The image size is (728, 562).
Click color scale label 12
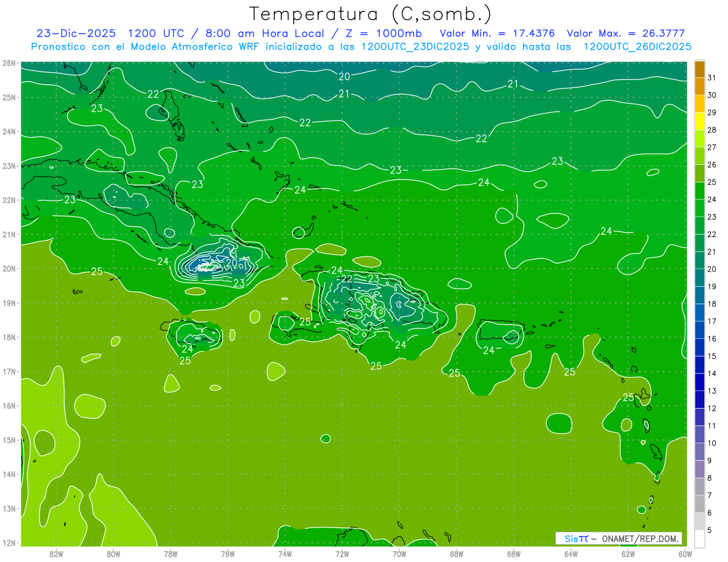pyautogui.click(x=712, y=408)
